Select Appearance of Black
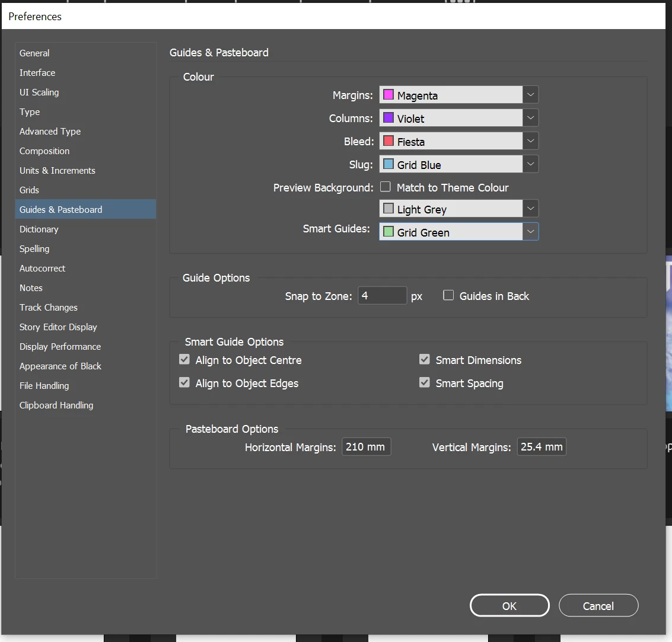The height and width of the screenshot is (642, 672). pyautogui.click(x=85, y=366)
